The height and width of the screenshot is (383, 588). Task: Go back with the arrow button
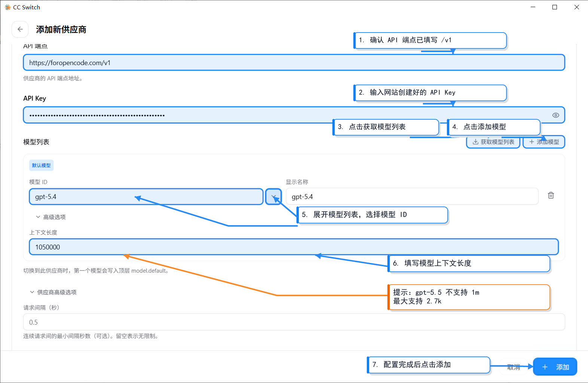tap(20, 29)
